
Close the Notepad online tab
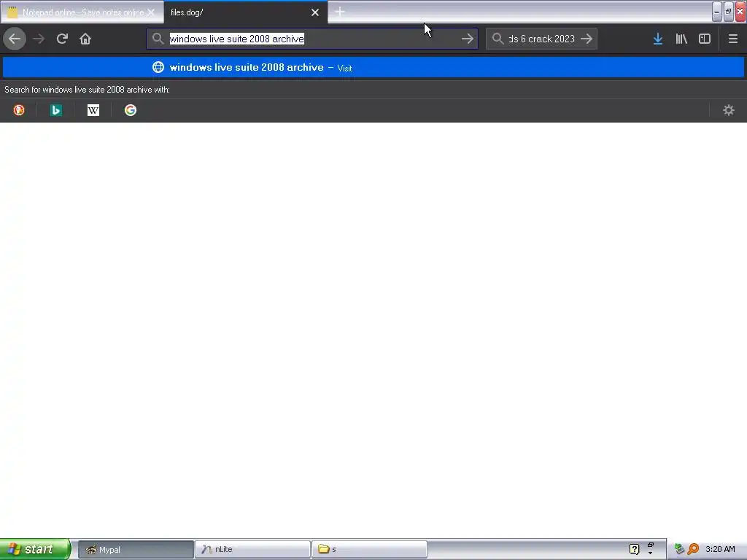[x=151, y=12]
